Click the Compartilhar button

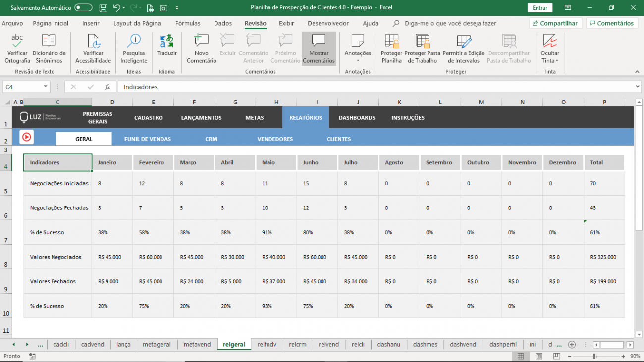[x=555, y=23]
